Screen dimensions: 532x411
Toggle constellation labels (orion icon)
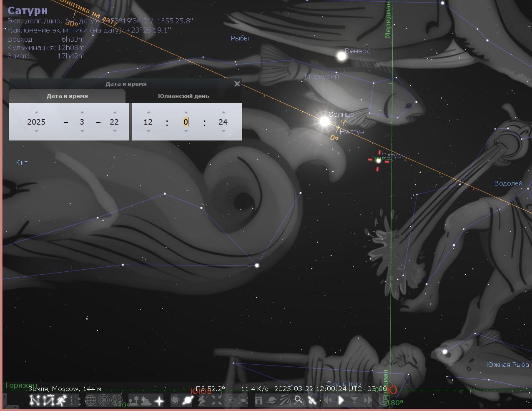click(x=48, y=401)
